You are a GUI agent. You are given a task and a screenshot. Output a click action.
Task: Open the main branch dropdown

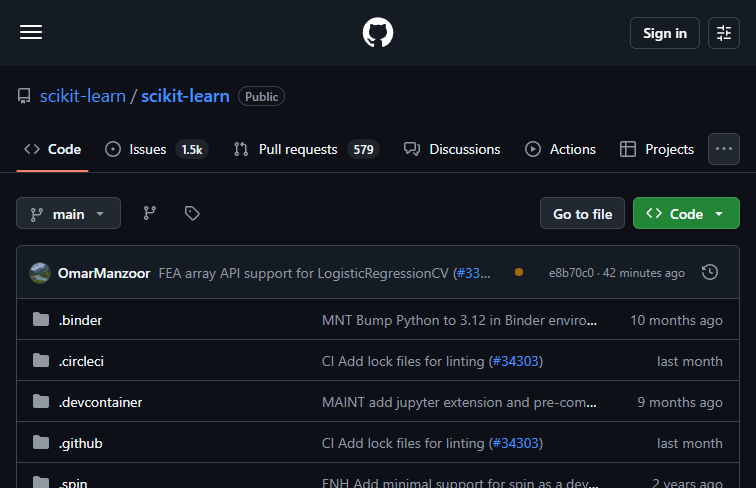[x=68, y=213]
